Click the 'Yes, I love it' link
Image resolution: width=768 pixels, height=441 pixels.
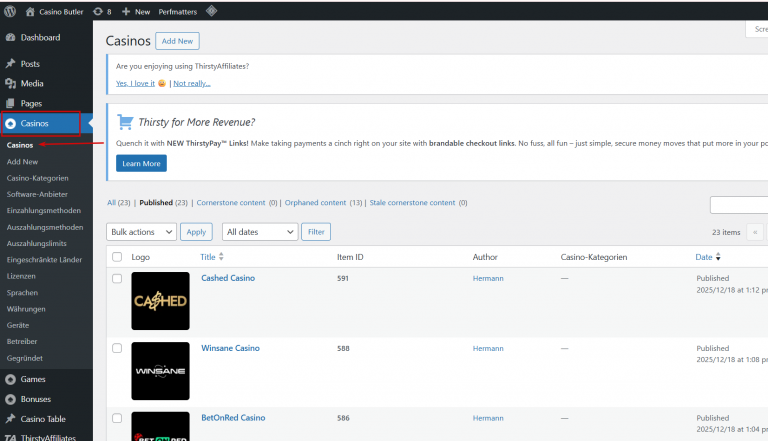pos(135,83)
